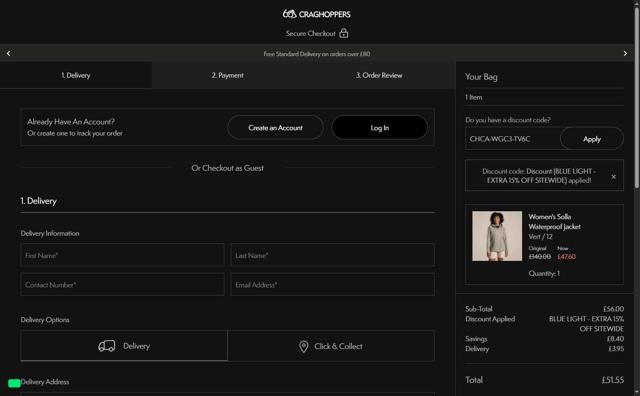The image size is (640, 396).
Task: Click the 'Delivery Information' label
Action: click(50, 233)
